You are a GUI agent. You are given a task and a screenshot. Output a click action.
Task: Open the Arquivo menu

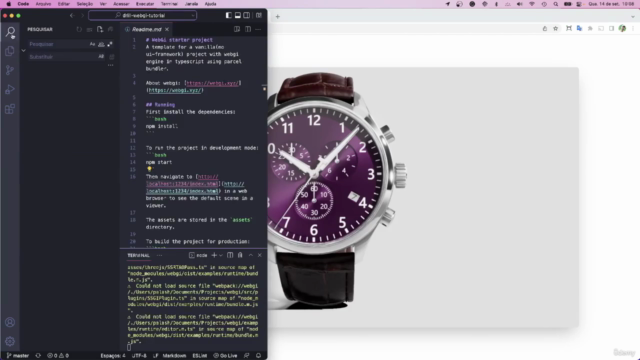[x=43, y=4]
